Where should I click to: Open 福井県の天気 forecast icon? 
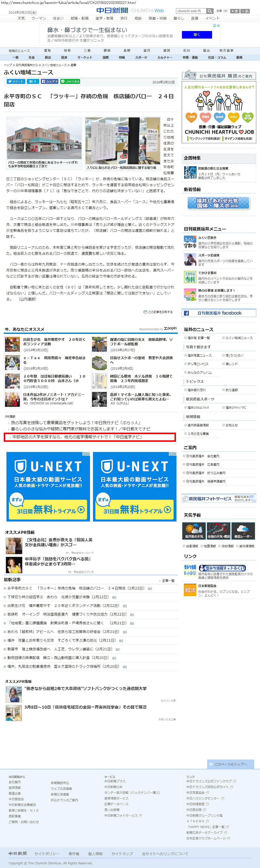pyautogui.click(x=194, y=531)
